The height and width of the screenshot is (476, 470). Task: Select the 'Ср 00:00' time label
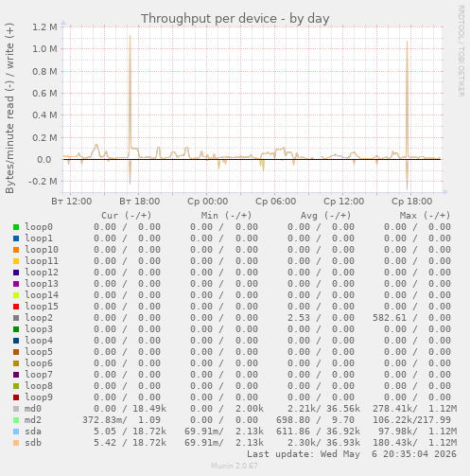(x=208, y=202)
